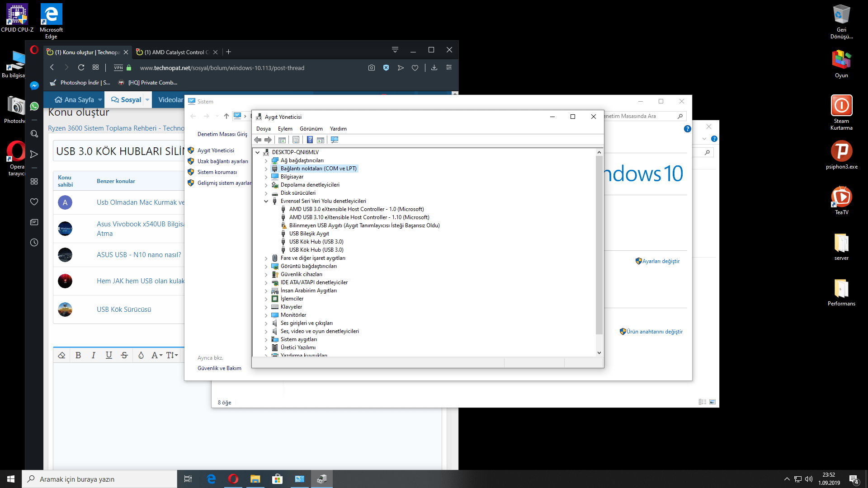This screenshot has height=488, width=868.
Task: Click the strikethrough formatting button
Action: [124, 356]
